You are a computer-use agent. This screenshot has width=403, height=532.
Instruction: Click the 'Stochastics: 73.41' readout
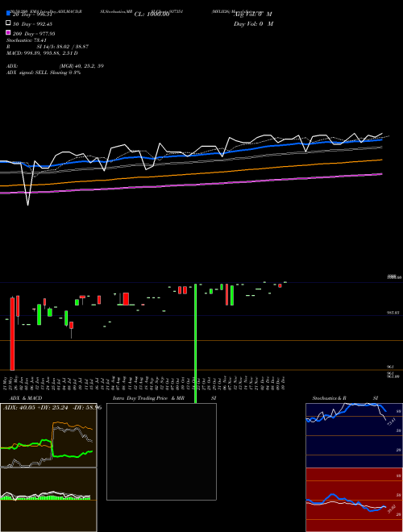tap(27, 40)
